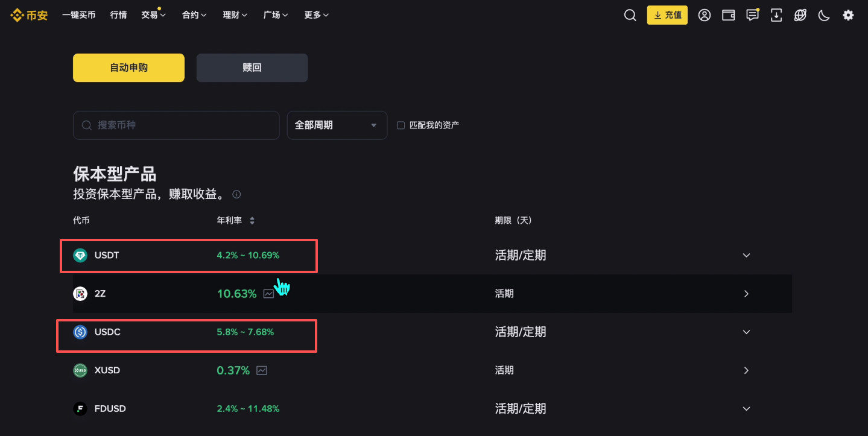Open the 全部周期 dropdown

[x=337, y=125]
